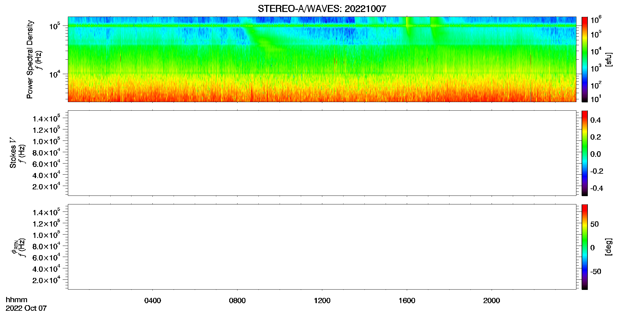Click the 2022 Oct 07 date label
This screenshot has height=332, width=644.
coord(26,308)
